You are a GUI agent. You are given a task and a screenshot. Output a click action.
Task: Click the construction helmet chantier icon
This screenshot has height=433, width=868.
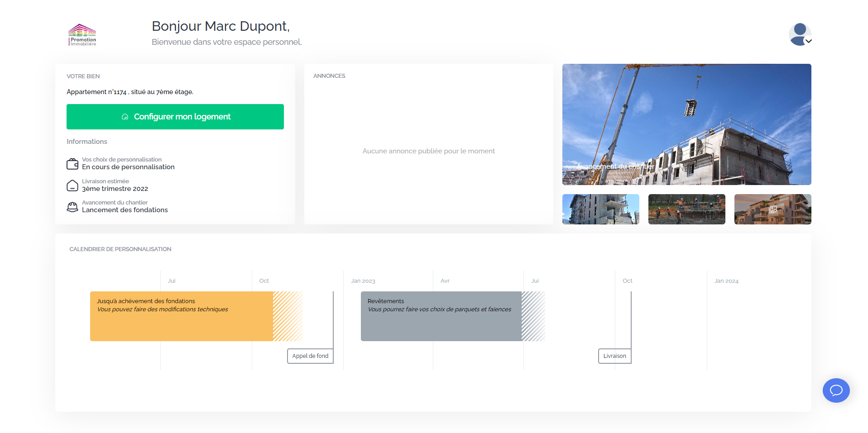pos(72,207)
